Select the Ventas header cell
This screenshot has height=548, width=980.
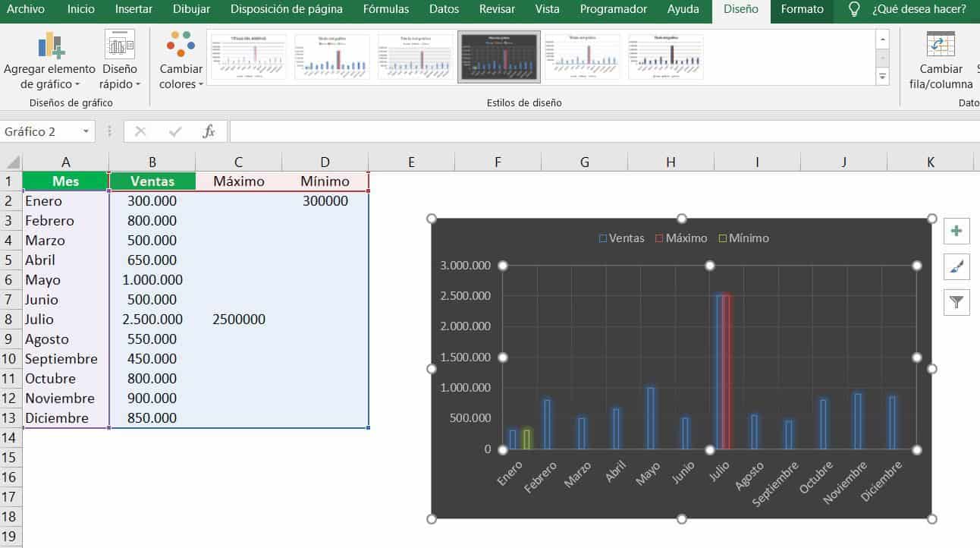pyautogui.click(x=152, y=181)
